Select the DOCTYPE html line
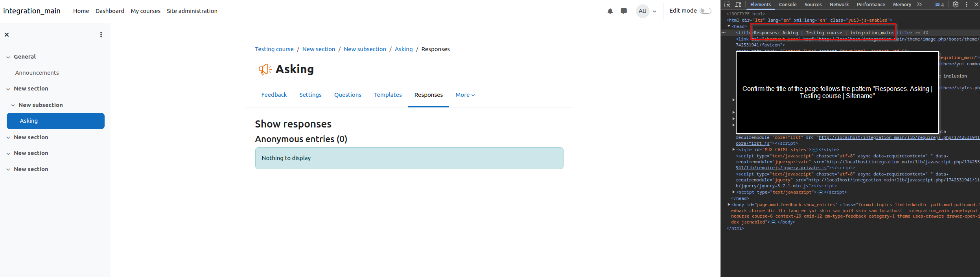The image size is (980, 277). 746,14
